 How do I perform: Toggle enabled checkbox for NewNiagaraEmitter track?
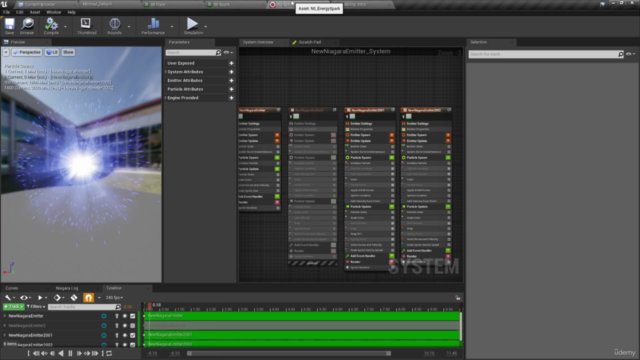[133, 316]
